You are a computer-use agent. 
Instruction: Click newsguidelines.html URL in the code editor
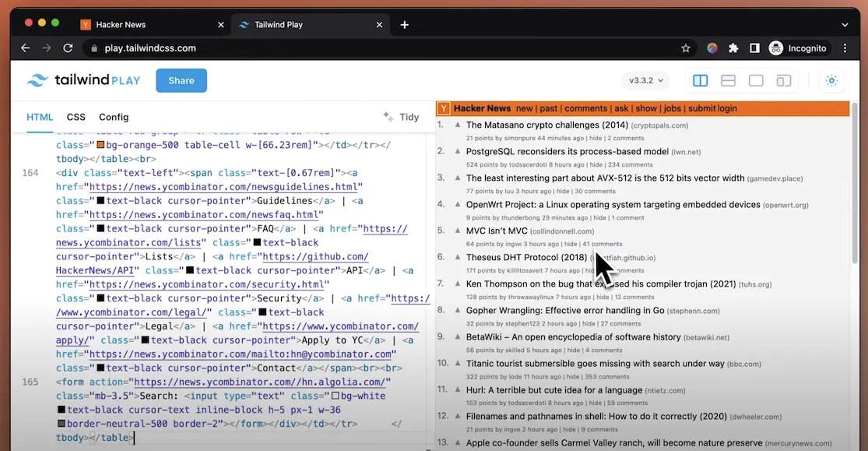coord(223,187)
